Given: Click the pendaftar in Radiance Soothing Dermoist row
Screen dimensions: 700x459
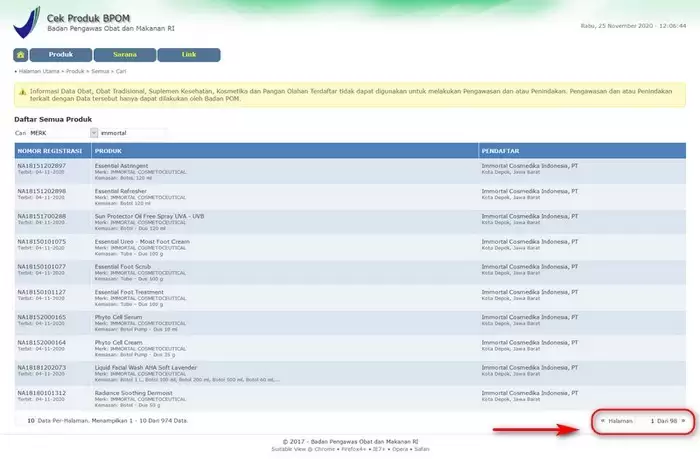Looking at the screenshot, I should (x=529, y=393).
